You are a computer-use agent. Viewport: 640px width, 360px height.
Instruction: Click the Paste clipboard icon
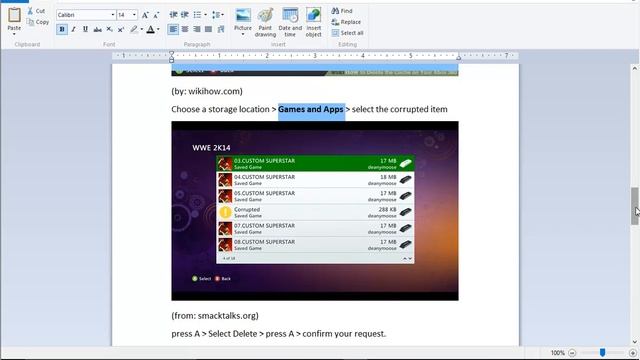click(x=14, y=15)
